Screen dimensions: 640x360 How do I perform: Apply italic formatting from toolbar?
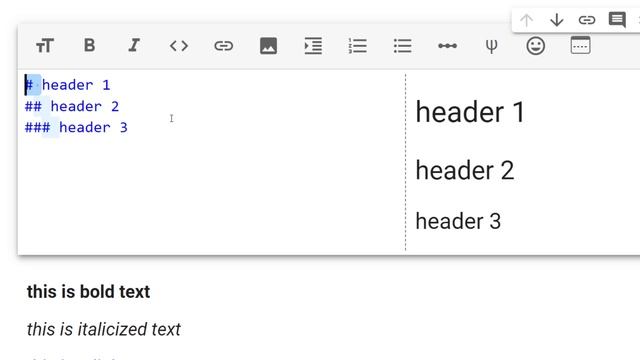coord(134,45)
